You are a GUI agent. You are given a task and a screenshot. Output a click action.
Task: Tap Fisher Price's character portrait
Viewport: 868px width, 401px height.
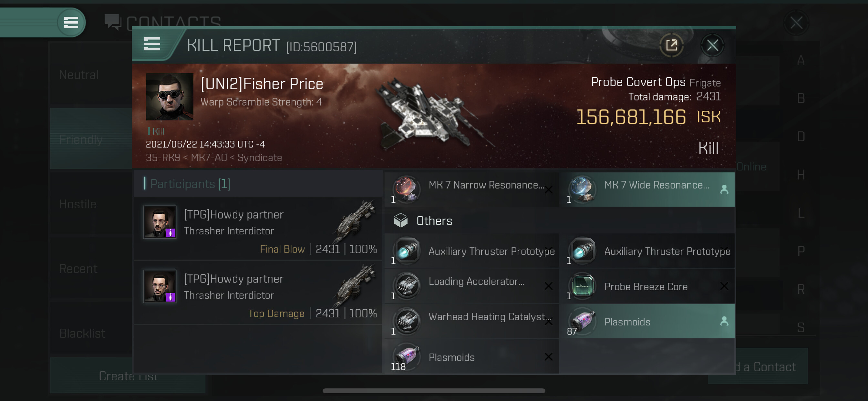(x=170, y=97)
